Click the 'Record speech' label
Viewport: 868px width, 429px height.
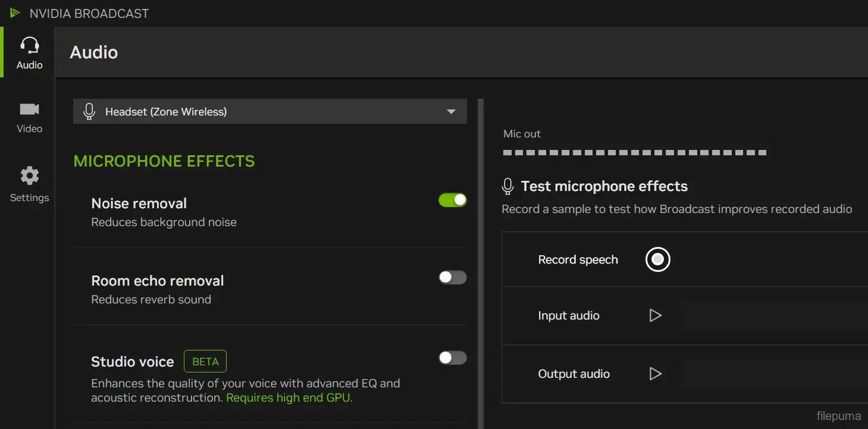pyautogui.click(x=578, y=260)
